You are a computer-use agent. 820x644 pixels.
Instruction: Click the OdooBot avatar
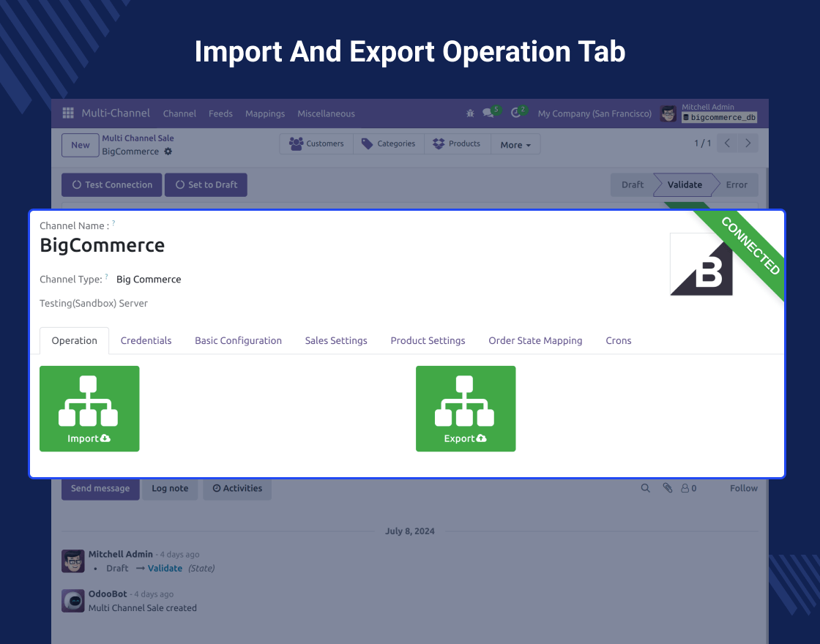point(72,601)
